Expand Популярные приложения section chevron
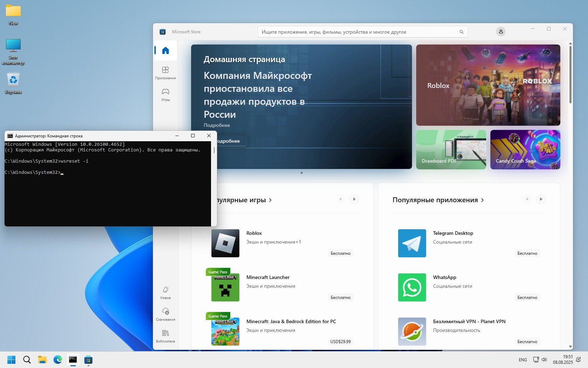Image resolution: width=588 pixels, height=368 pixels. pyautogui.click(x=482, y=200)
